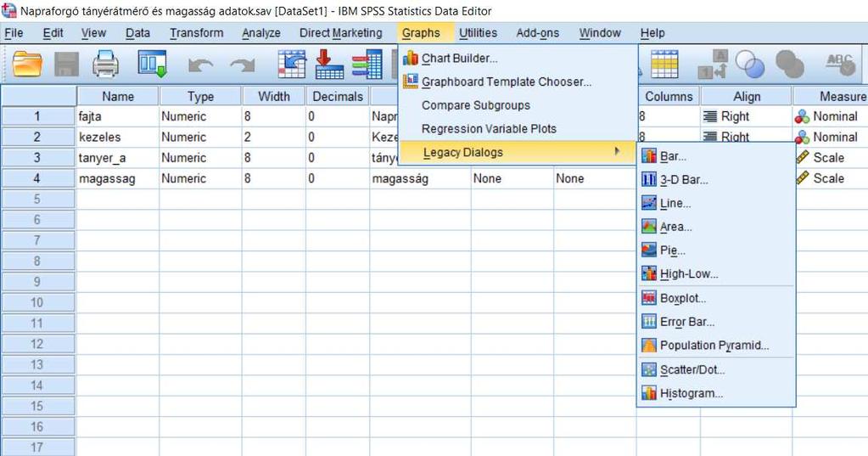Screen dimensions: 868x456
Task: Open the Analyze menu
Action: pos(261,33)
